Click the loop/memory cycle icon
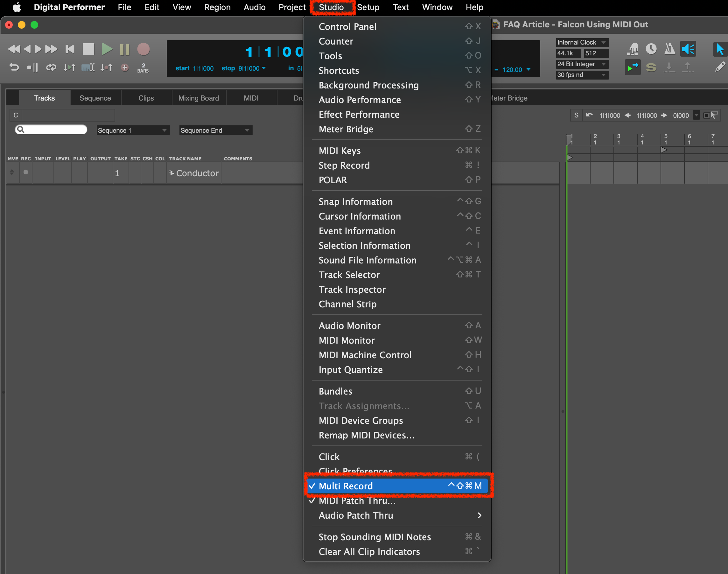This screenshot has height=574, width=728. [x=51, y=67]
